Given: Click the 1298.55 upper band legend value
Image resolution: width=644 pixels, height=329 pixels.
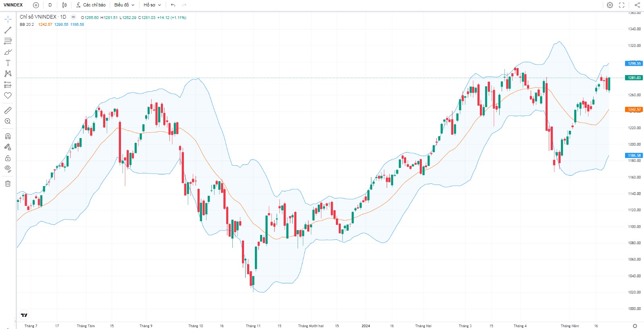Looking at the screenshot, I should coord(61,24).
